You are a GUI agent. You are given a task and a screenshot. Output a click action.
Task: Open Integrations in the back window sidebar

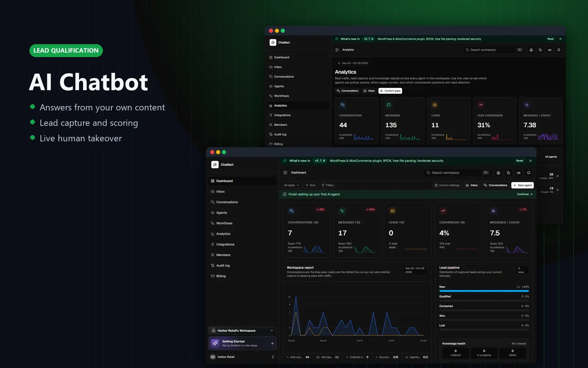pyautogui.click(x=298, y=115)
